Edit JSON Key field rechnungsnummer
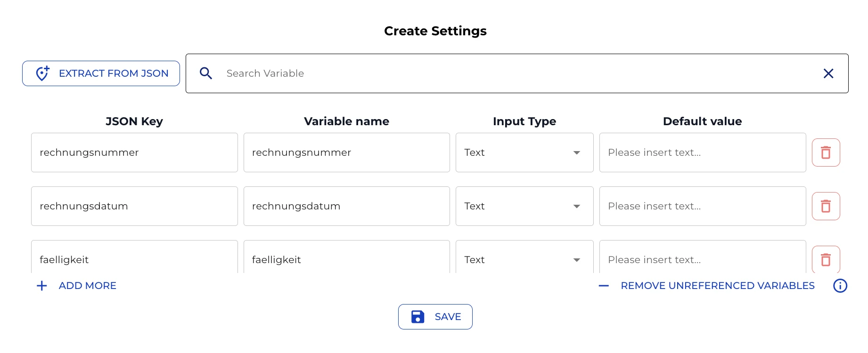Image resolution: width=868 pixels, height=353 pixels. [134, 152]
